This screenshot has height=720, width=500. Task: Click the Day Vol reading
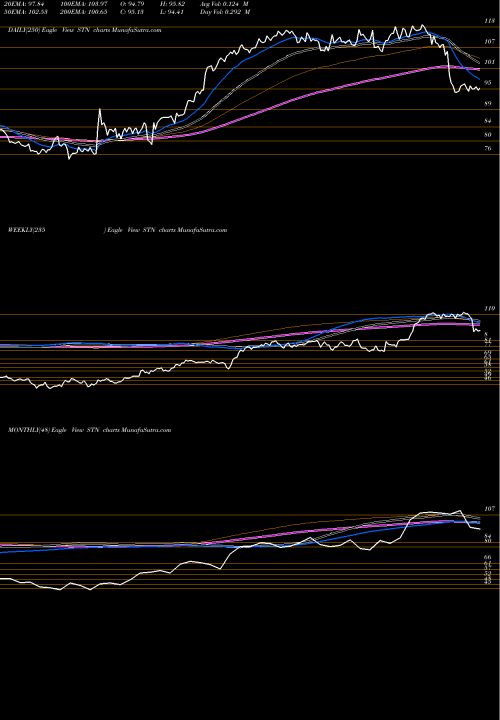225,12
